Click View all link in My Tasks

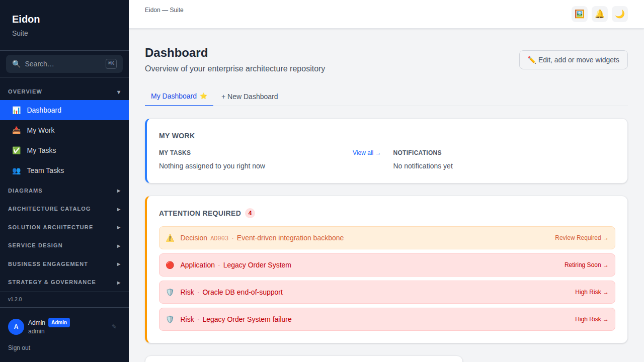367,153
